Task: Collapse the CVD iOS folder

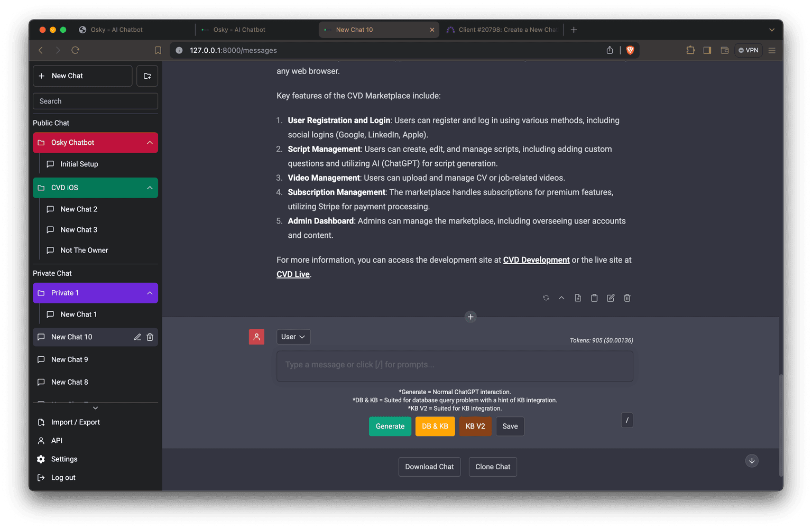Action: 149,188
